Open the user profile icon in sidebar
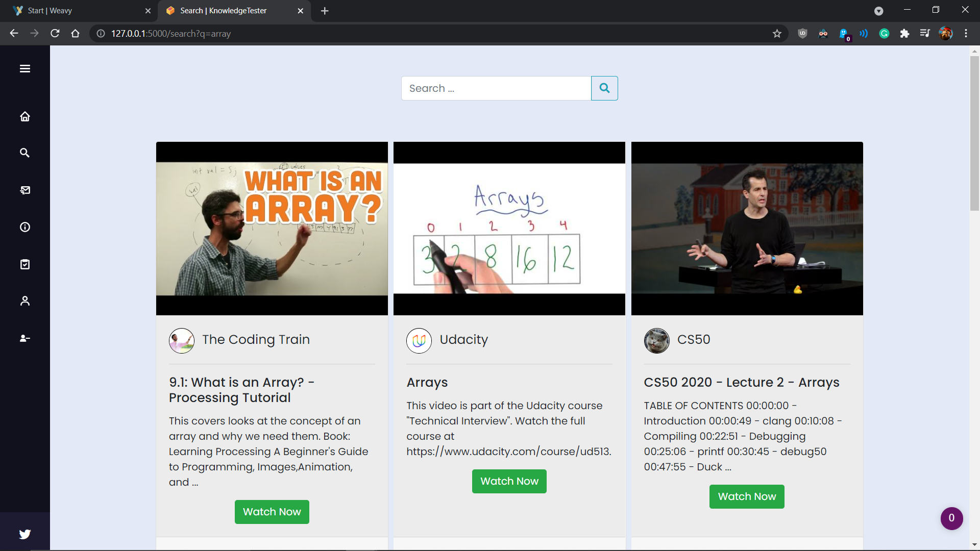 pyautogui.click(x=24, y=301)
